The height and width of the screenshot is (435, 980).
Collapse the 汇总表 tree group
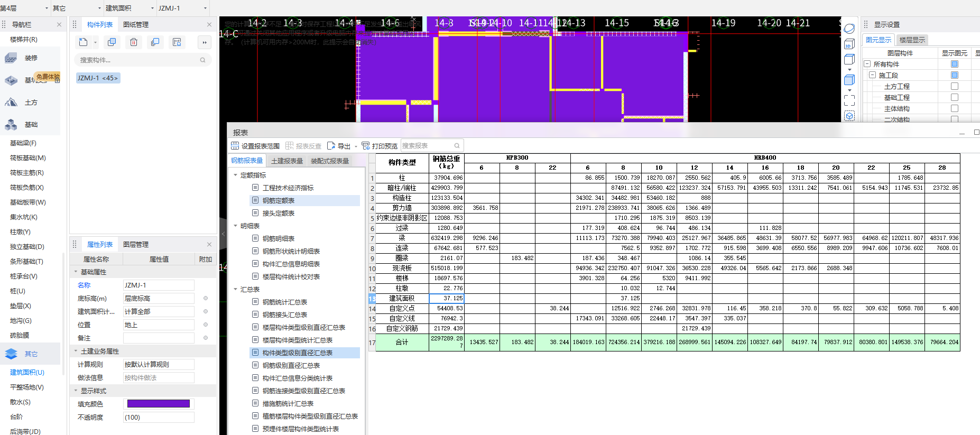(236, 289)
